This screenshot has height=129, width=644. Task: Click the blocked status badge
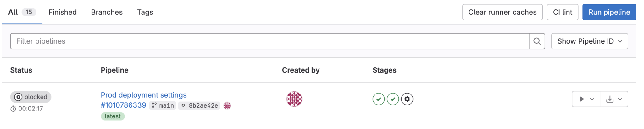coord(31,97)
